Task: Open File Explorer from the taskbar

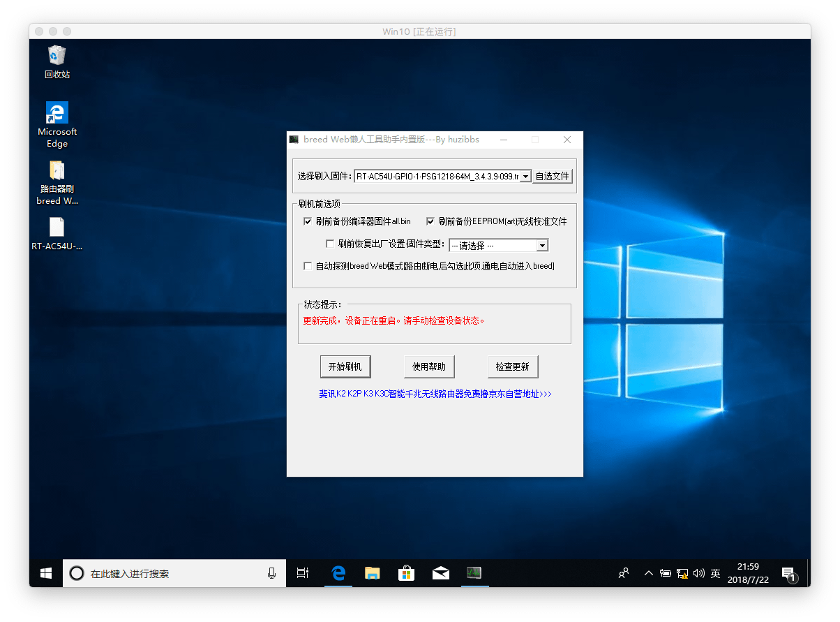Action: click(373, 573)
